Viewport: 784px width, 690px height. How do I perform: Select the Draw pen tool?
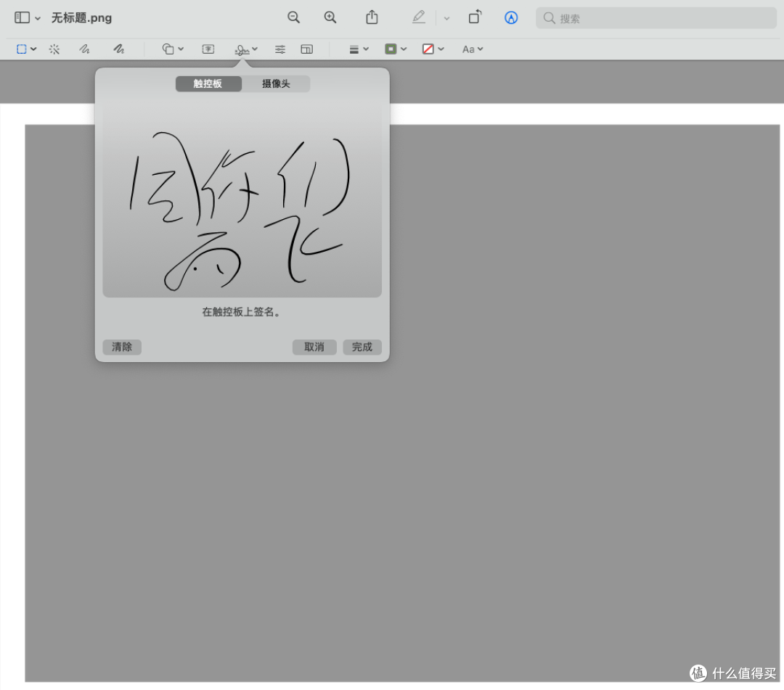tap(118, 49)
